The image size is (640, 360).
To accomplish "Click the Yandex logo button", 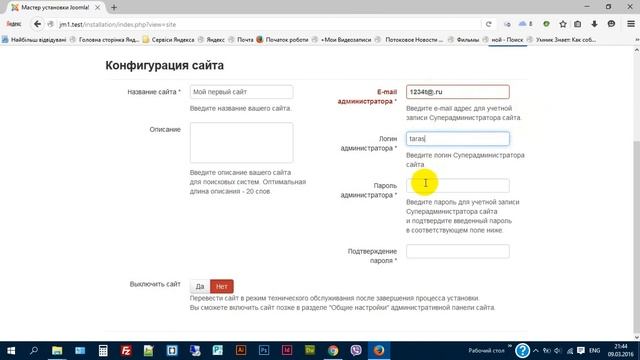I will point(14,24).
